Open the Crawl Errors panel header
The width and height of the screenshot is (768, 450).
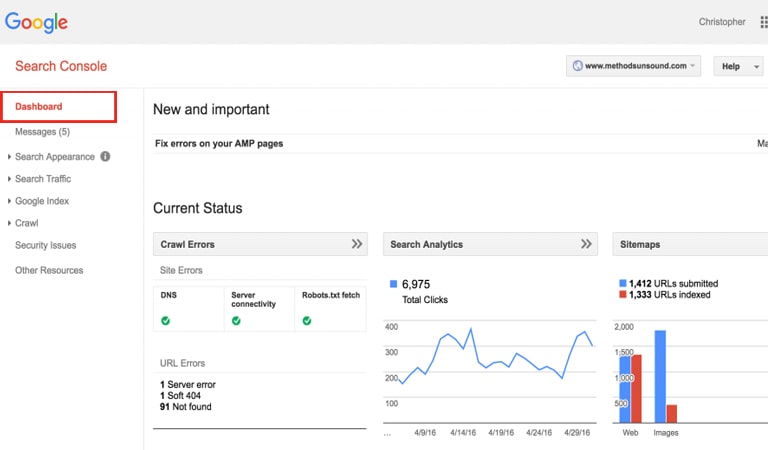[260, 244]
